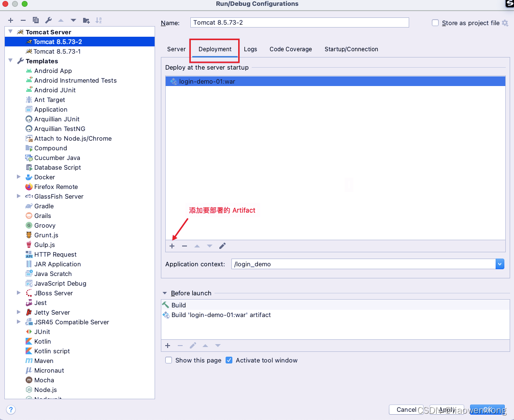Click the OK button
The height and width of the screenshot is (420, 514).
487,409
